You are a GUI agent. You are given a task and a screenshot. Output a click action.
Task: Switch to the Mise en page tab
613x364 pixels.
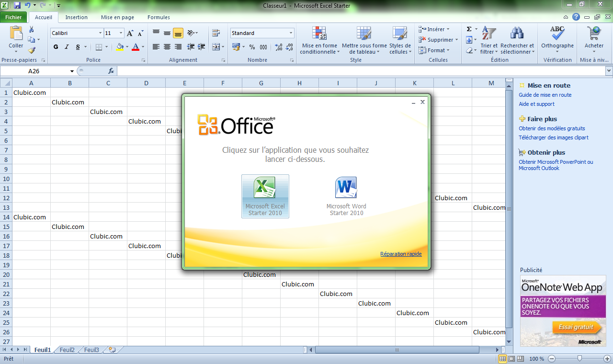click(x=117, y=17)
